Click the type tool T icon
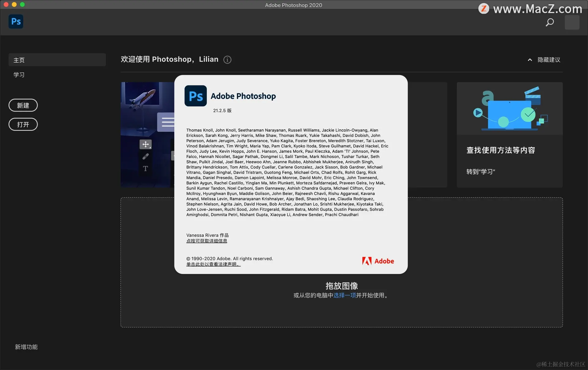Viewport: 588px width, 370px height. 145,168
